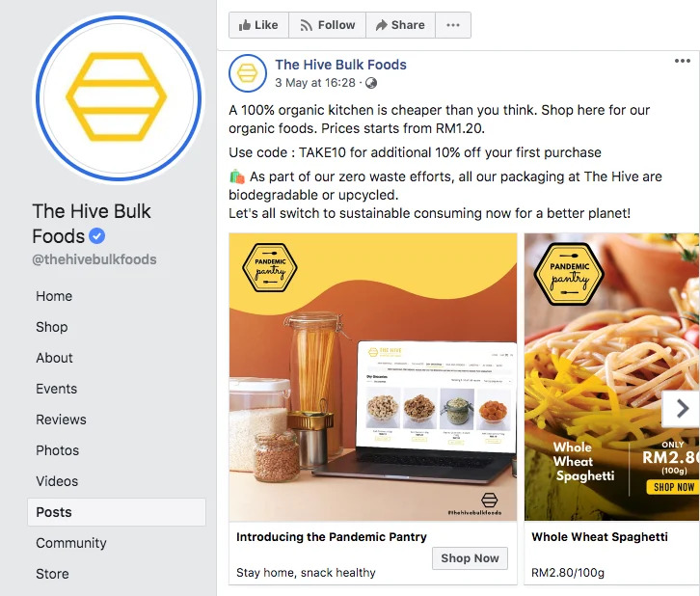Open the Whole Wheat Spaghetti image card

[x=611, y=377]
